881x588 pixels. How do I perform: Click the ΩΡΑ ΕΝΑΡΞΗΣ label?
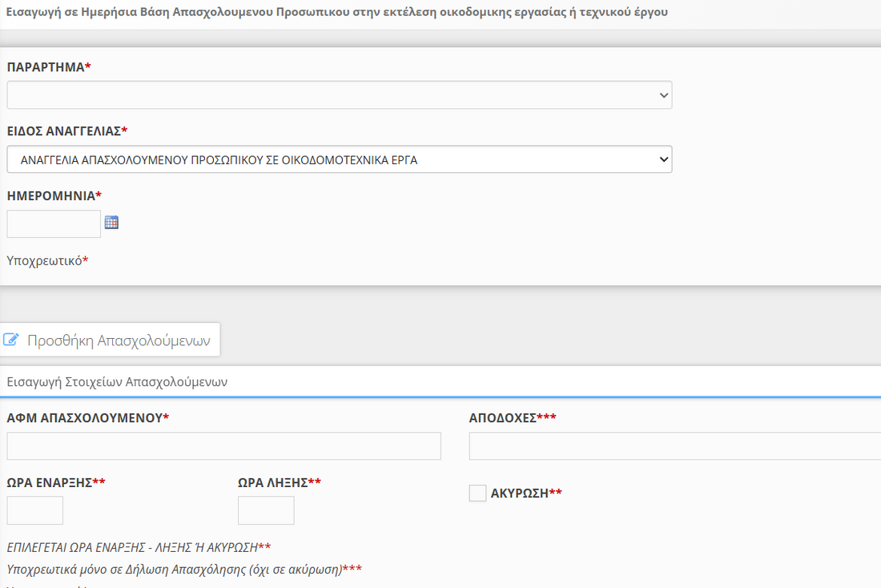[49, 482]
